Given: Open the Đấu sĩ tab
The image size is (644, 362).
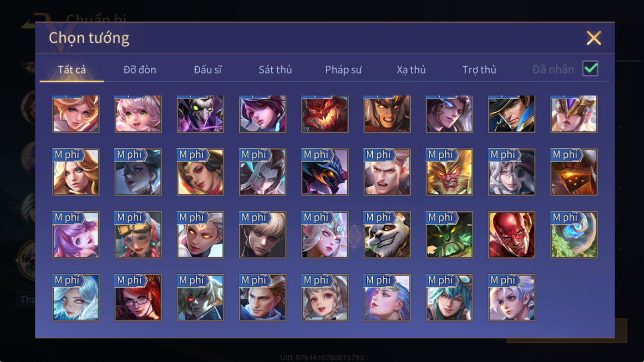Looking at the screenshot, I should (208, 70).
